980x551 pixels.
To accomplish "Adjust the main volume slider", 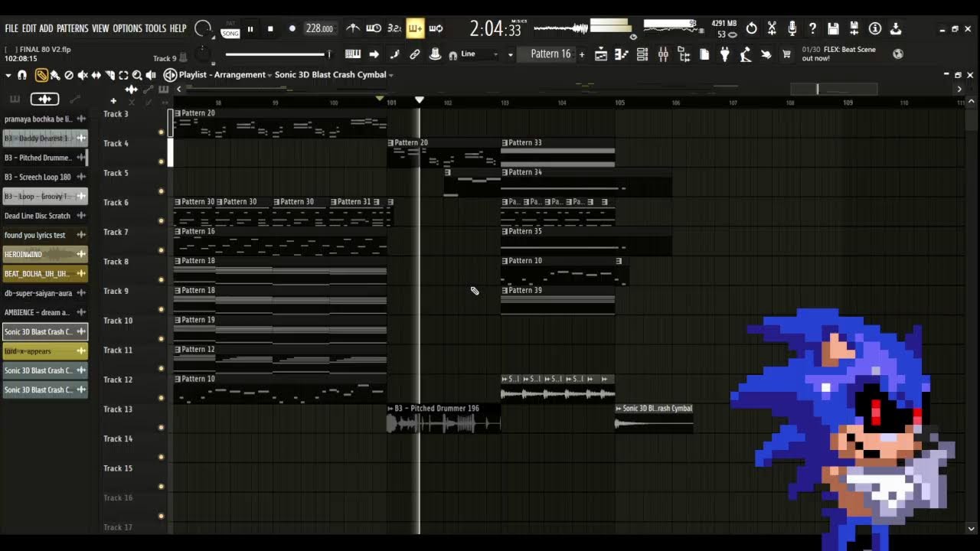I will [277, 54].
